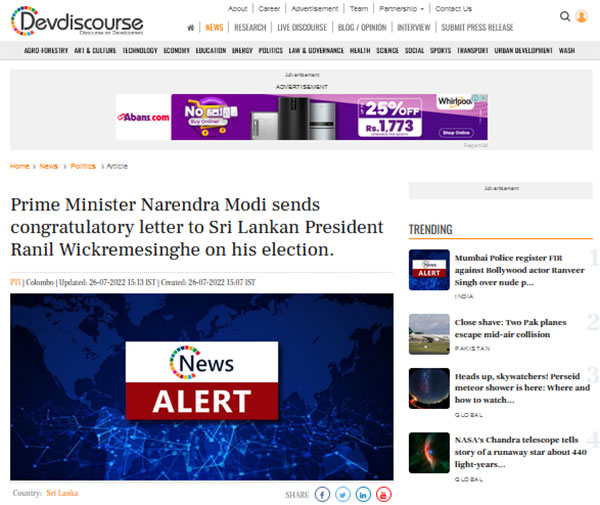The width and height of the screenshot is (600, 505).
Task: Close the Whirlpool ad banner
Action: tap(483, 98)
